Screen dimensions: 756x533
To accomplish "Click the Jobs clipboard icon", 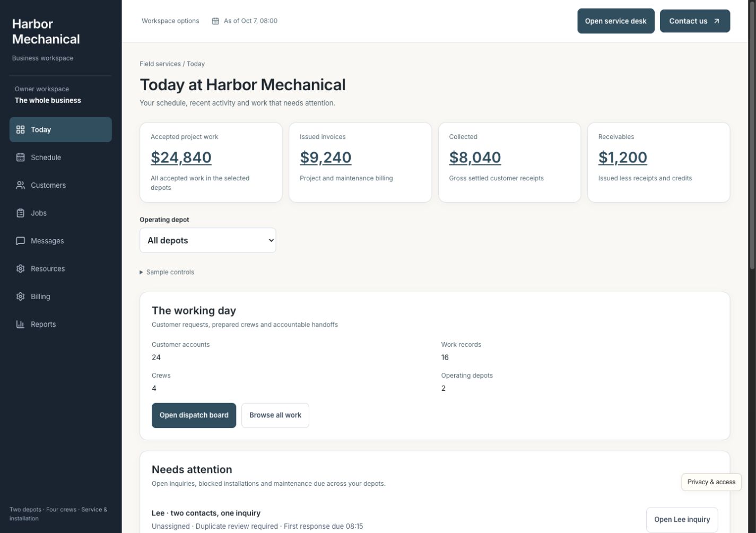I will pos(20,213).
